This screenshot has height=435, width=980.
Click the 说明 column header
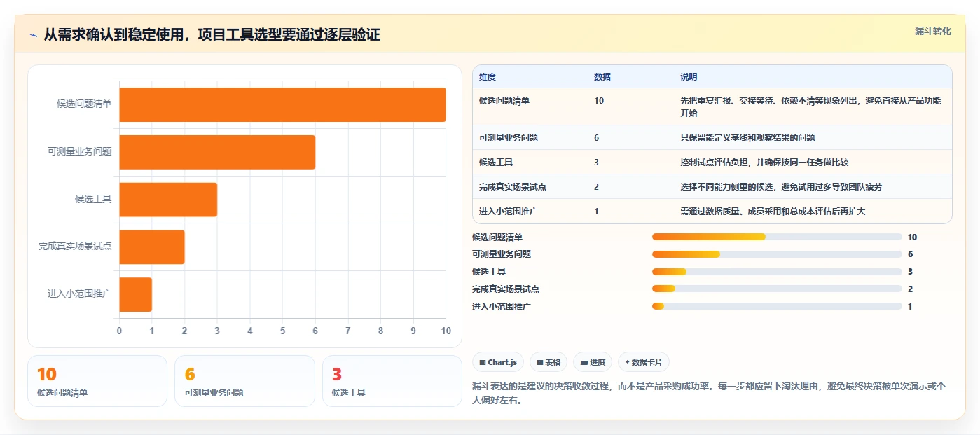(689, 76)
